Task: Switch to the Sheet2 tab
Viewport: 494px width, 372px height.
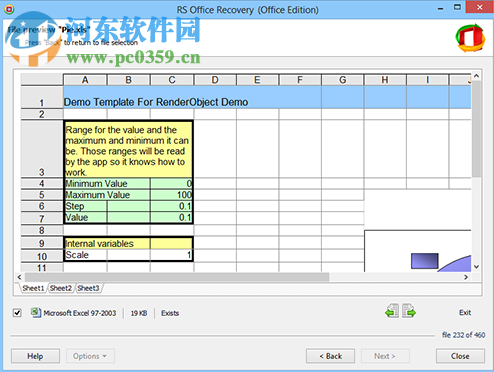Action: pos(61,288)
